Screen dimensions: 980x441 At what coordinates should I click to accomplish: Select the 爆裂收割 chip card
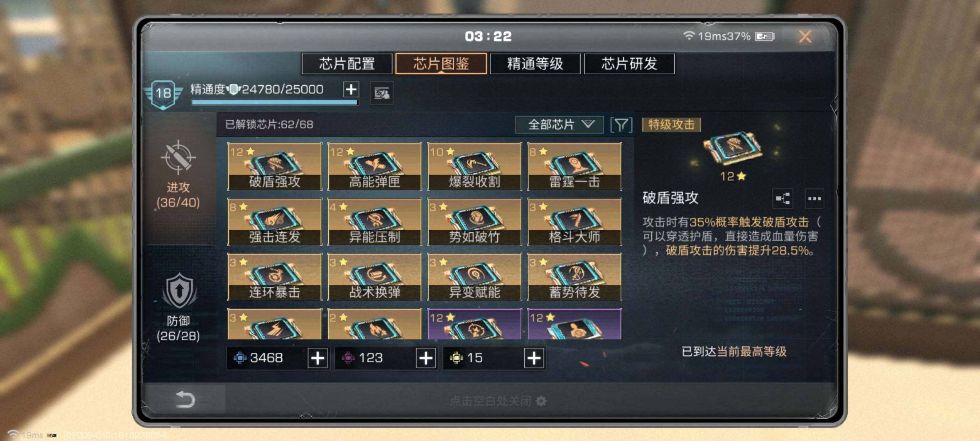pos(474,167)
